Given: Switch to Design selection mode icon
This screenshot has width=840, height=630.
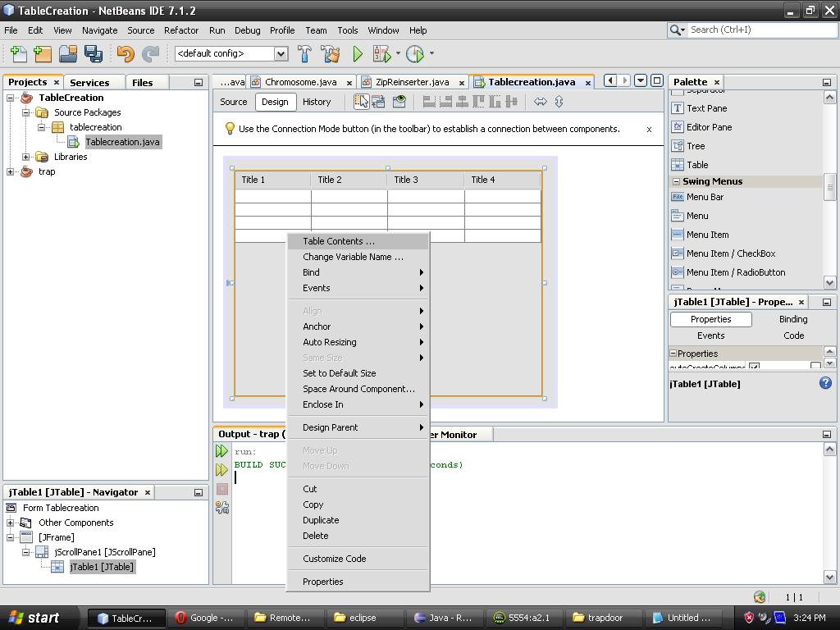Looking at the screenshot, I should click(361, 101).
